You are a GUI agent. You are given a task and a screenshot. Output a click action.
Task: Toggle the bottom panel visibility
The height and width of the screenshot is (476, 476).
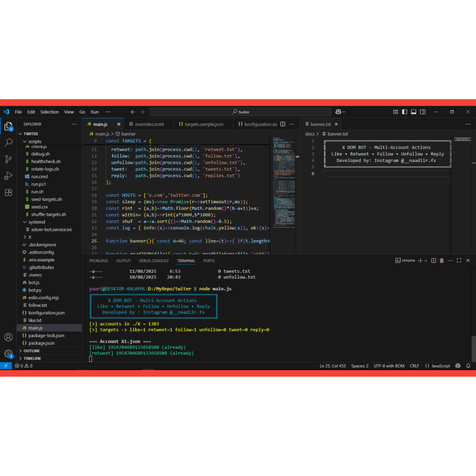point(414,112)
